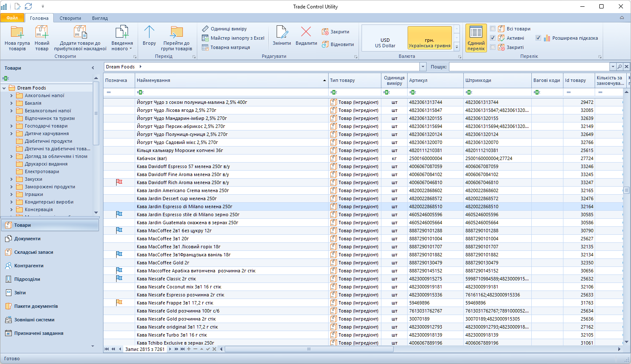Create a Новий товар from ribbon

(42, 33)
